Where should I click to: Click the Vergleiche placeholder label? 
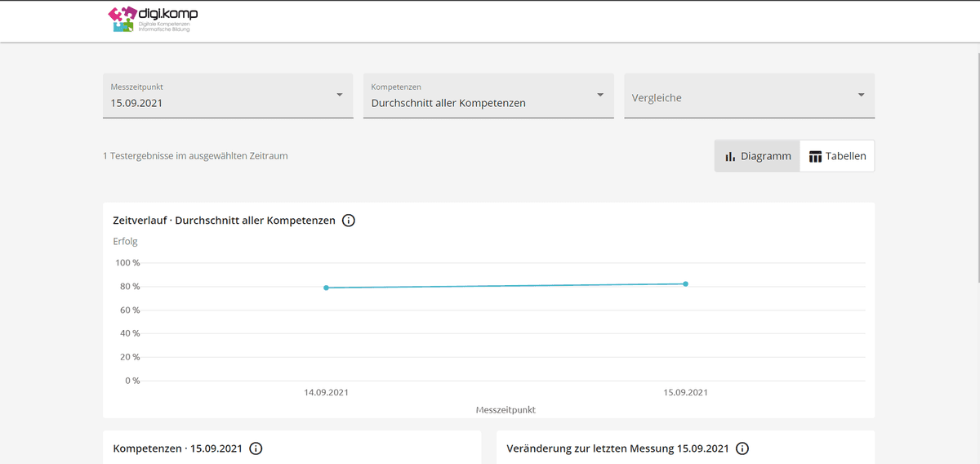[657, 98]
